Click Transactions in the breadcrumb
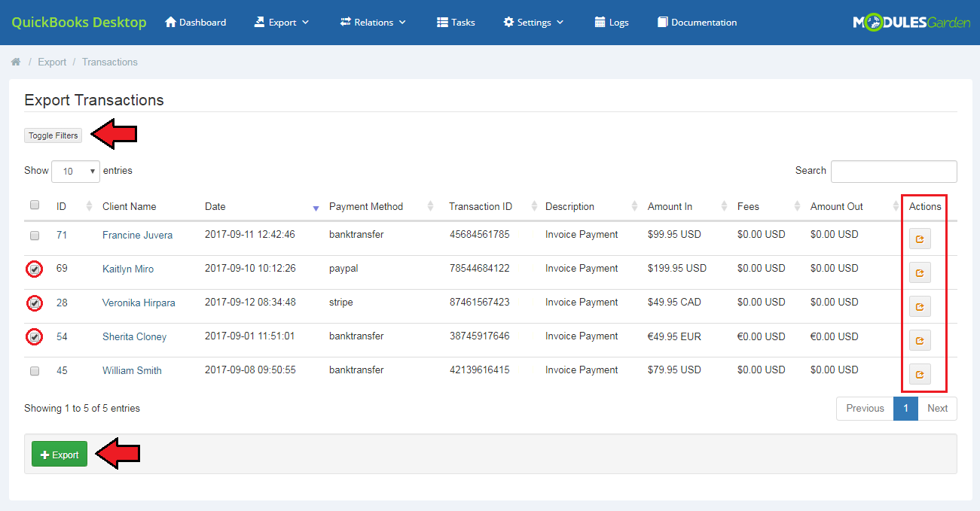Image resolution: width=980 pixels, height=511 pixels. 110,62
